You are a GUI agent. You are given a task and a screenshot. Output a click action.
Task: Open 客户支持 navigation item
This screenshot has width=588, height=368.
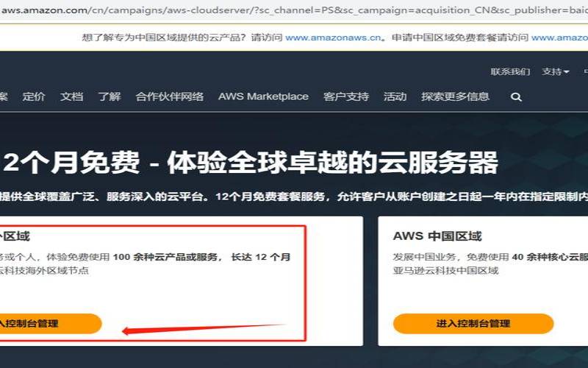pyautogui.click(x=345, y=96)
